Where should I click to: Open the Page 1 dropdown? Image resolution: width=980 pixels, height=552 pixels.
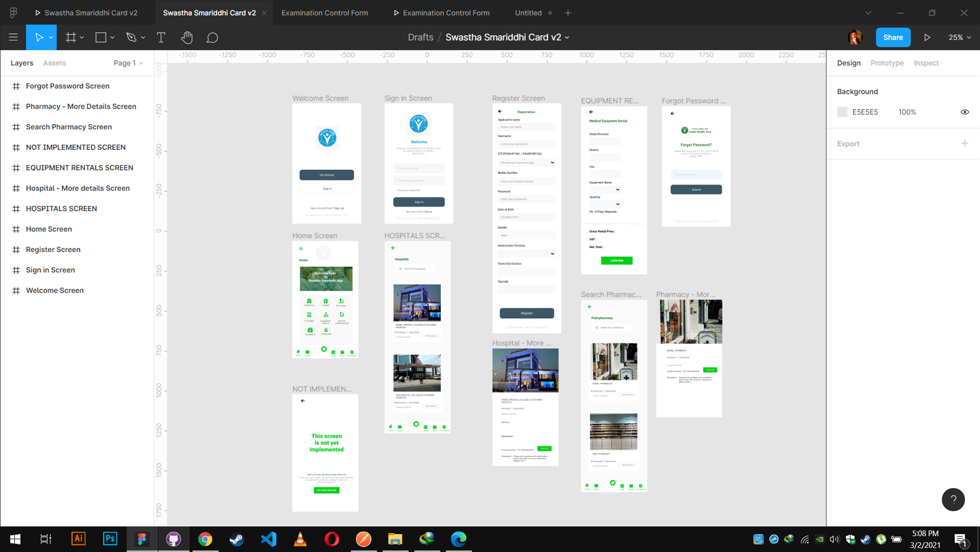point(129,63)
